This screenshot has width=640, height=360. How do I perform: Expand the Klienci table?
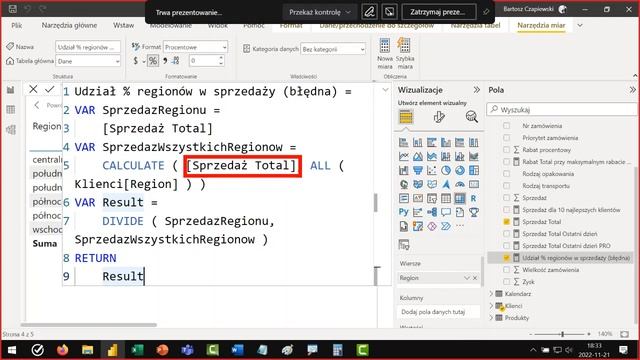click(x=491, y=306)
